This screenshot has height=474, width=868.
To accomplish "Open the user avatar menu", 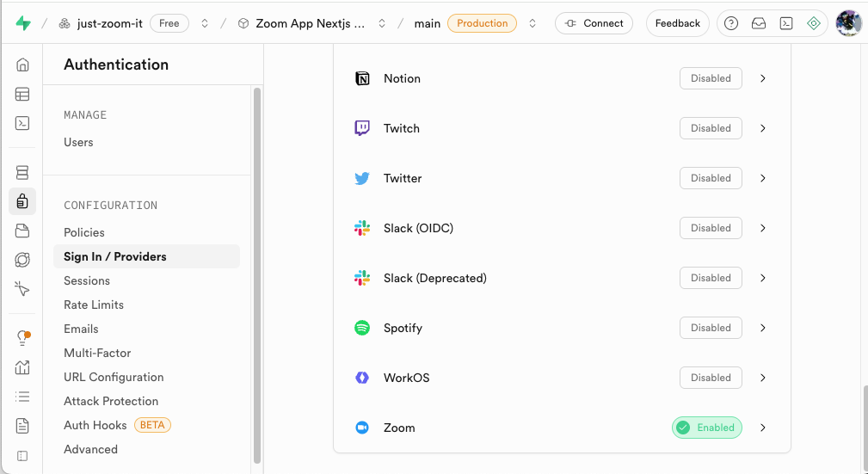I will click(x=848, y=23).
